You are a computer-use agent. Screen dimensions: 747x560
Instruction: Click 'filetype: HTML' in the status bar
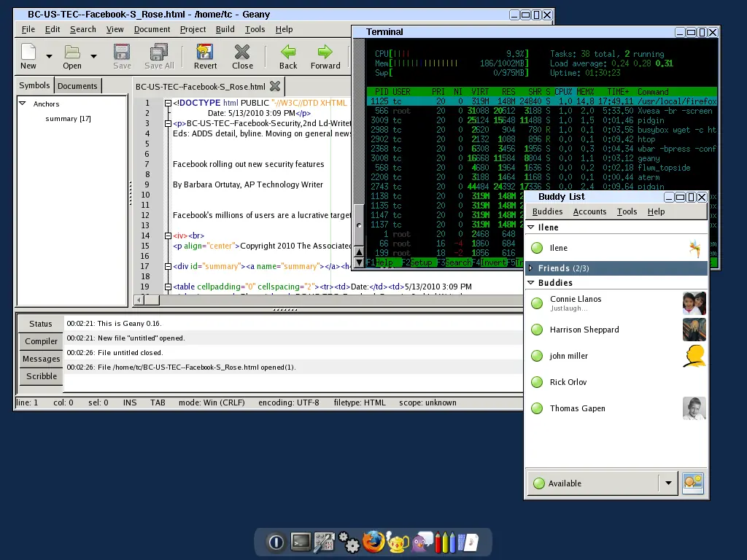click(x=360, y=402)
